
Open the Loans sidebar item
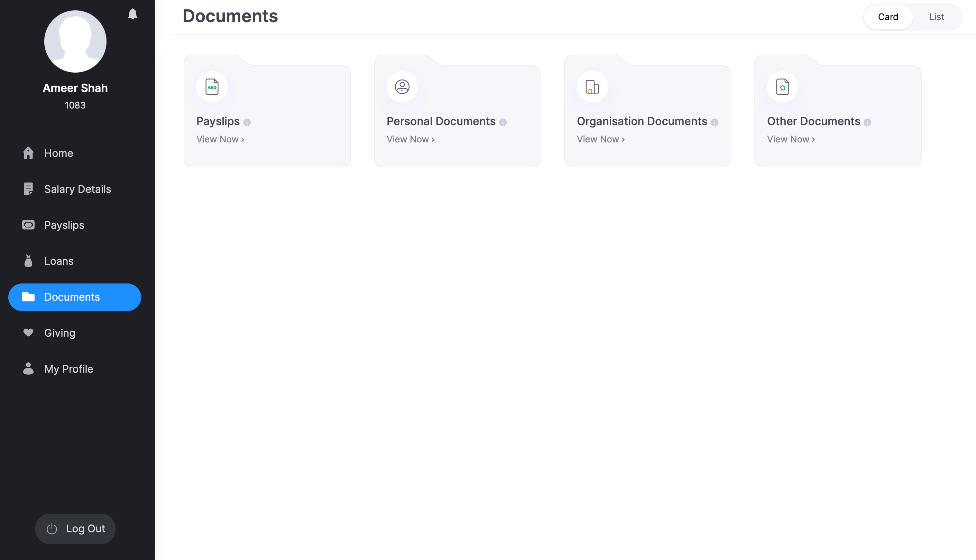click(59, 261)
